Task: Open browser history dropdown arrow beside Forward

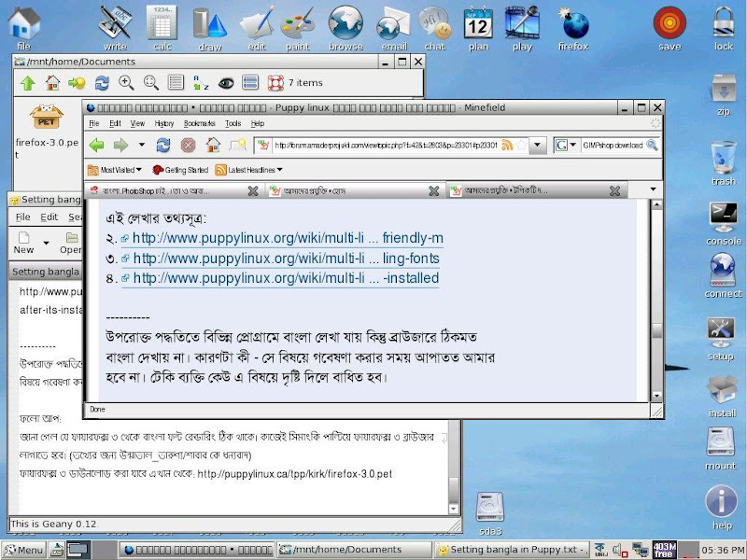Action: [x=142, y=145]
